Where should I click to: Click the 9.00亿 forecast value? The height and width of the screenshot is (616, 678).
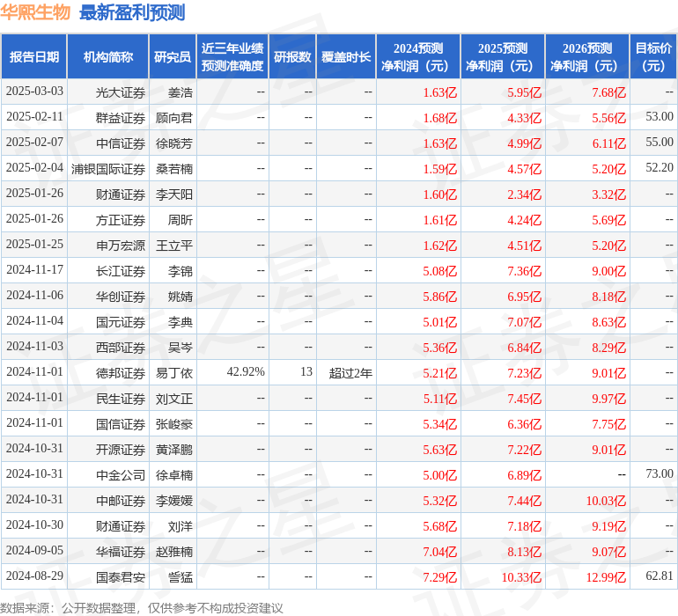click(608, 271)
